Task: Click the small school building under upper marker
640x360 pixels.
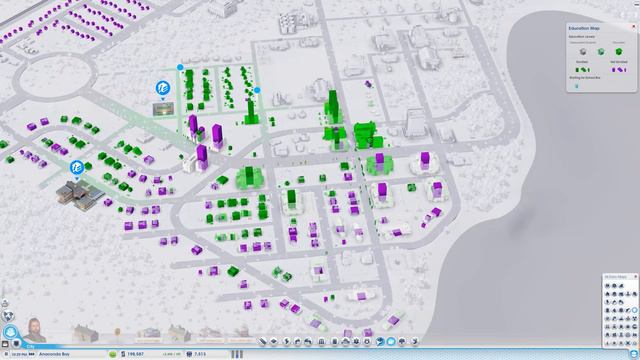Action: point(163,109)
